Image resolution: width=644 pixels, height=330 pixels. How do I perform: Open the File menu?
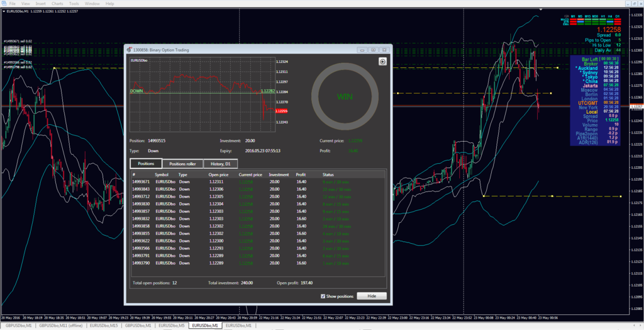(13, 4)
